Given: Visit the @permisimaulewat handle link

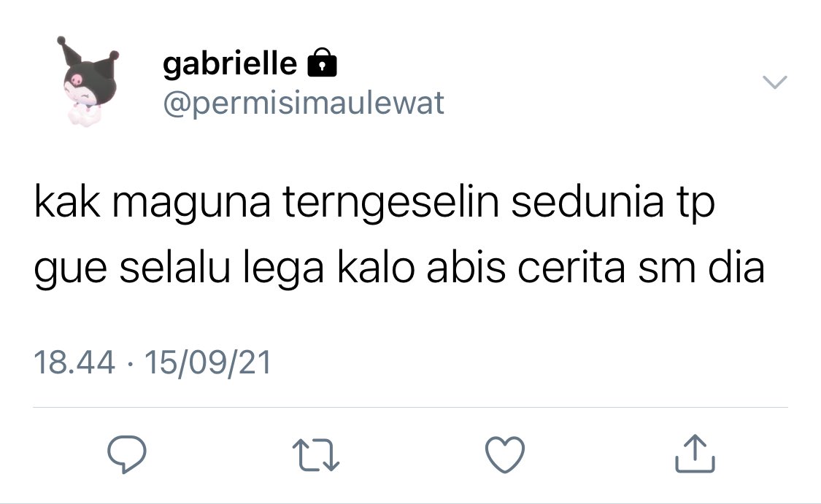Looking at the screenshot, I should click(x=304, y=103).
